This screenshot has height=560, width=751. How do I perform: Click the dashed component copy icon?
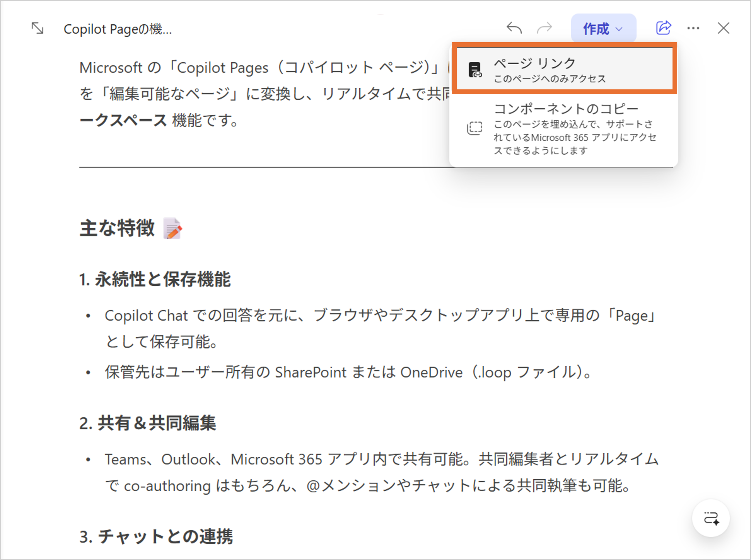(474, 128)
